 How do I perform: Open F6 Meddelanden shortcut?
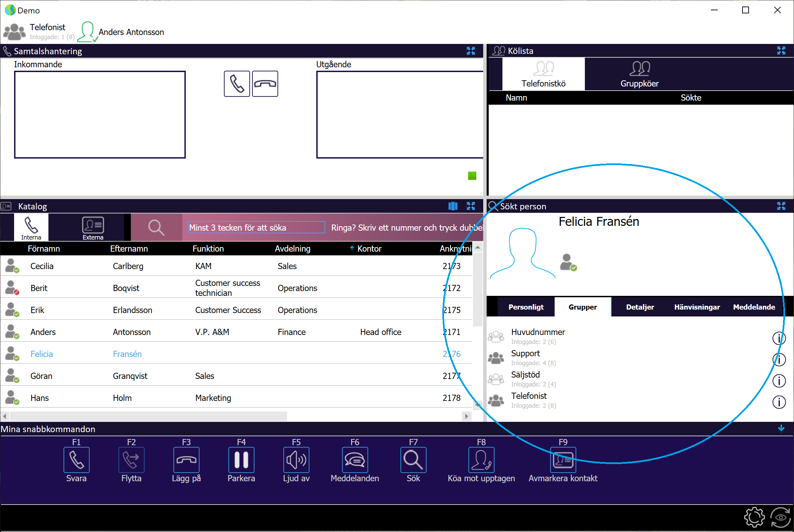tap(355, 460)
